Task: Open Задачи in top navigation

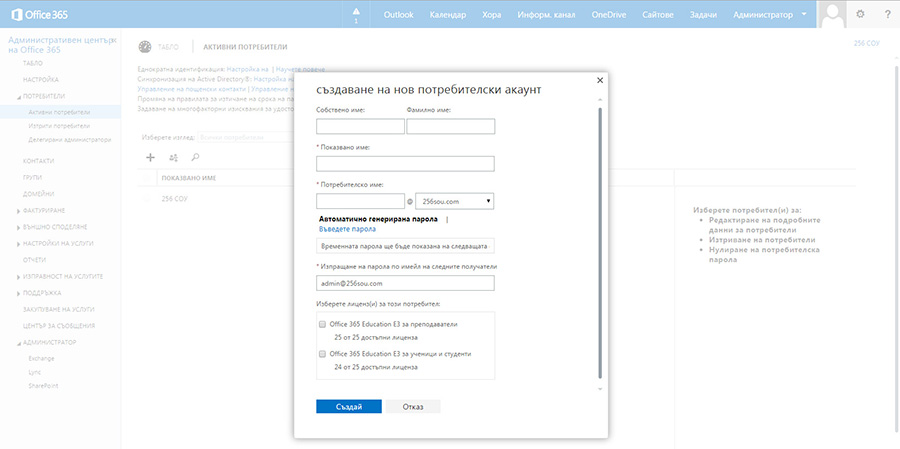Action: pos(704,14)
